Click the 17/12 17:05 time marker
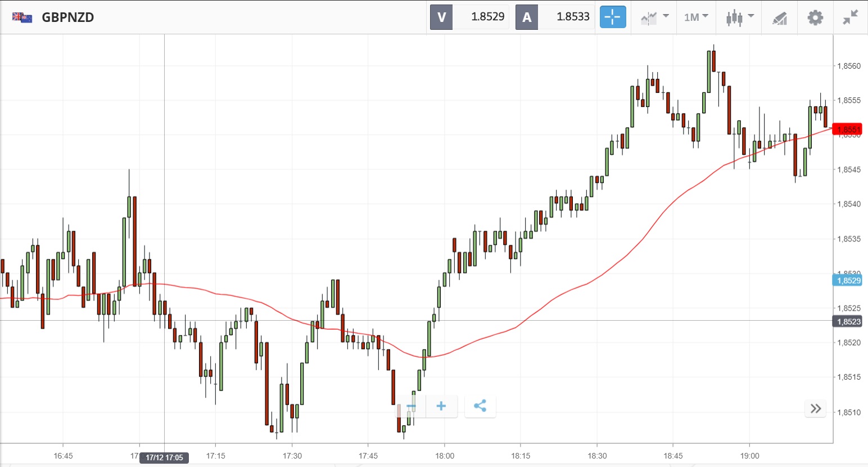Viewport: 868px width, 467px height. (164, 457)
